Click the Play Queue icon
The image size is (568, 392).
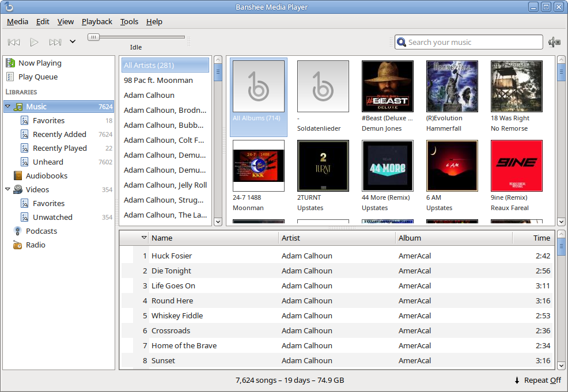[10, 77]
